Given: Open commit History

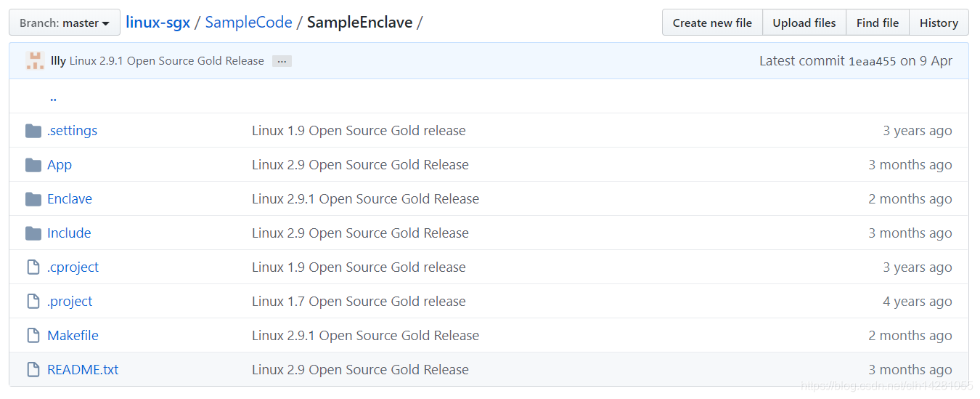Looking at the screenshot, I should click(939, 23).
